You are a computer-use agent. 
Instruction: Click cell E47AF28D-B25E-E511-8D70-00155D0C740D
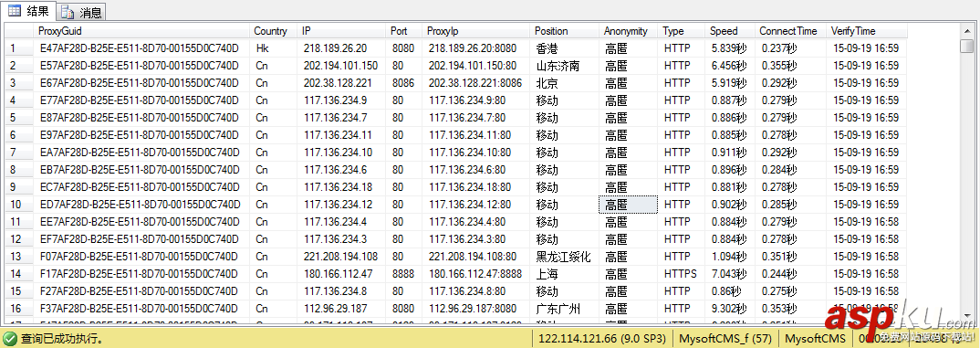(x=140, y=48)
